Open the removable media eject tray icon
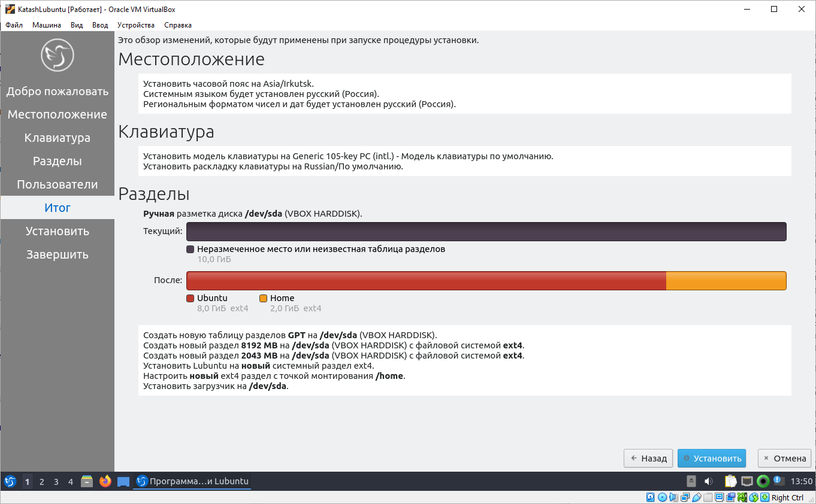 (691, 481)
